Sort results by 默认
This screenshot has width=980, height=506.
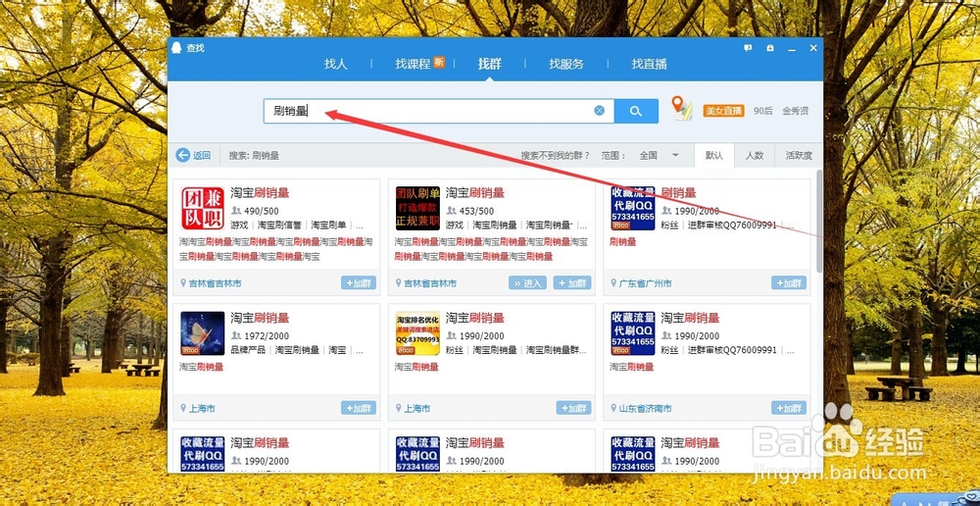tap(714, 155)
